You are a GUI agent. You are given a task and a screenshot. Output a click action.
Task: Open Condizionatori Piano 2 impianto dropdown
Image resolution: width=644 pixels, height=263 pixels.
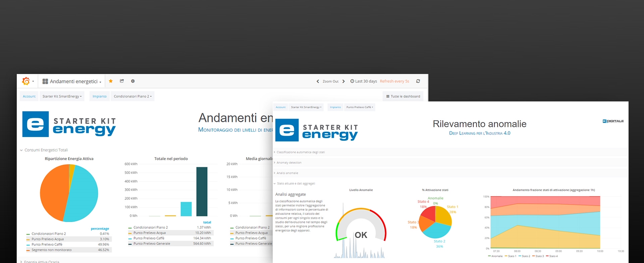132,96
